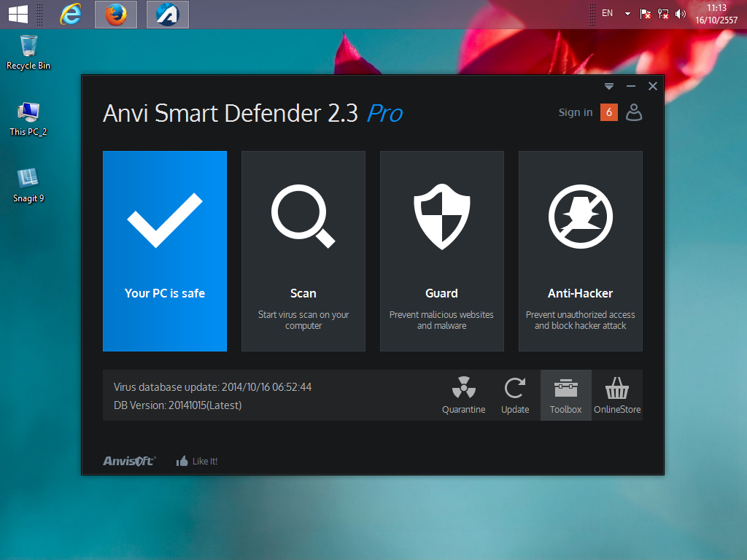This screenshot has height=560, width=747.
Task: Open the Windows Start button
Action: (18, 15)
